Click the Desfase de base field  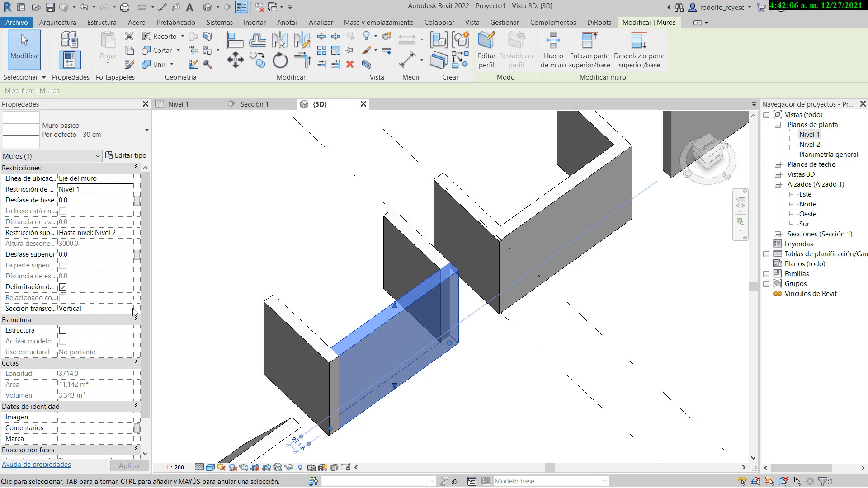point(95,200)
